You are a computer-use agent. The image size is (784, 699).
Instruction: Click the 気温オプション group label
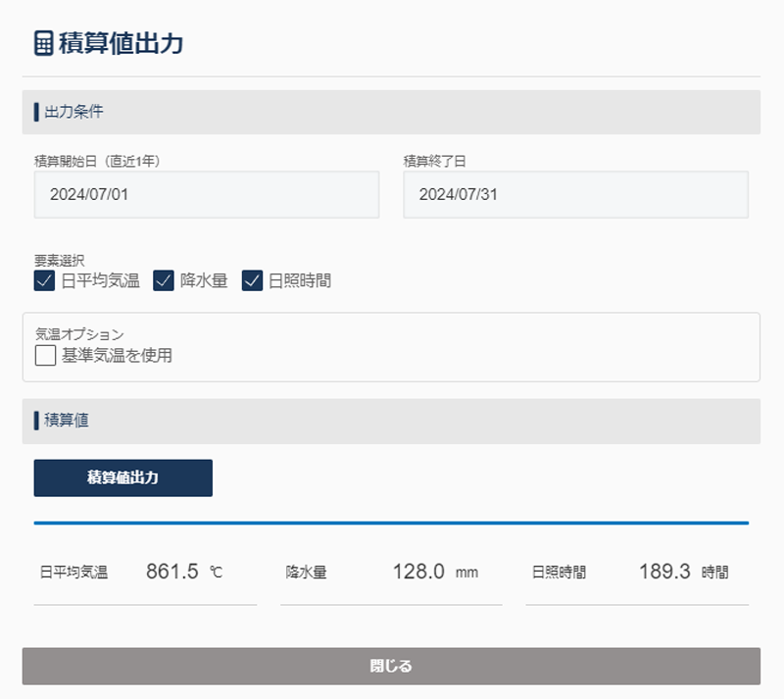[79, 334]
